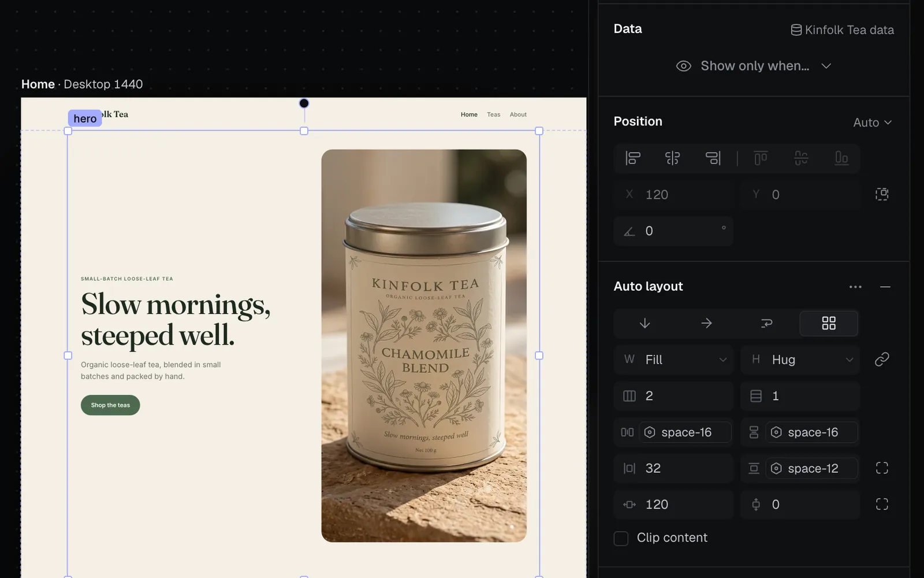
Task: Click horizontal padding field showing 32
Action: [x=674, y=468]
